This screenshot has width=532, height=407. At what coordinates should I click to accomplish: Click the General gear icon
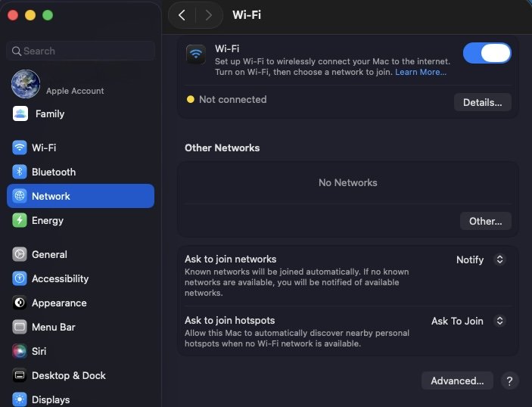click(20, 254)
